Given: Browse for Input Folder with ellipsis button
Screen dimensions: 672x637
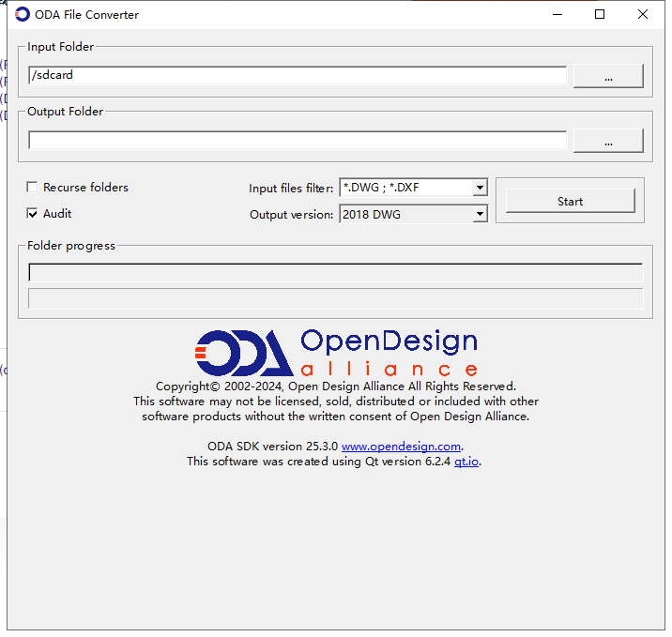Looking at the screenshot, I should (x=608, y=76).
